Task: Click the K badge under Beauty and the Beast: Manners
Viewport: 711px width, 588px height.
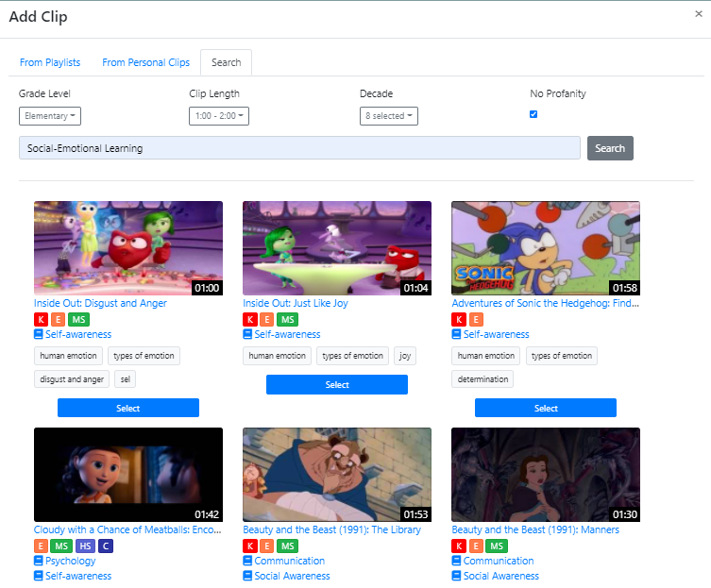Action: [459, 546]
